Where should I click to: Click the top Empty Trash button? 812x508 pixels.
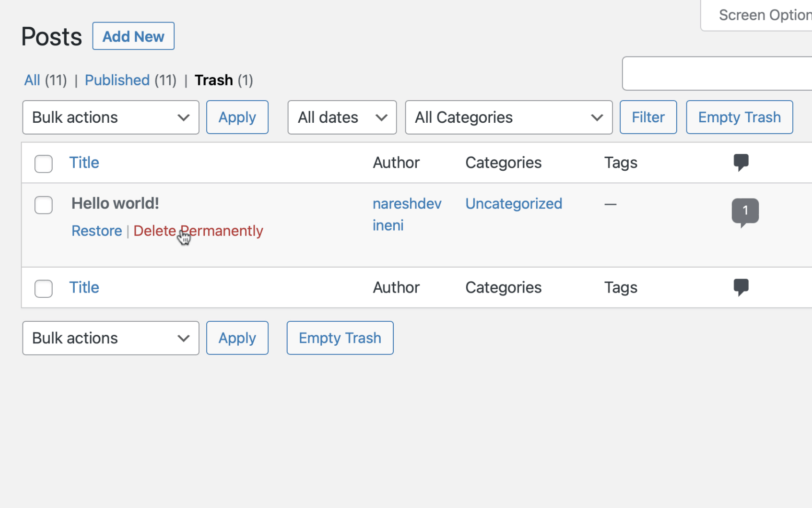pos(739,117)
